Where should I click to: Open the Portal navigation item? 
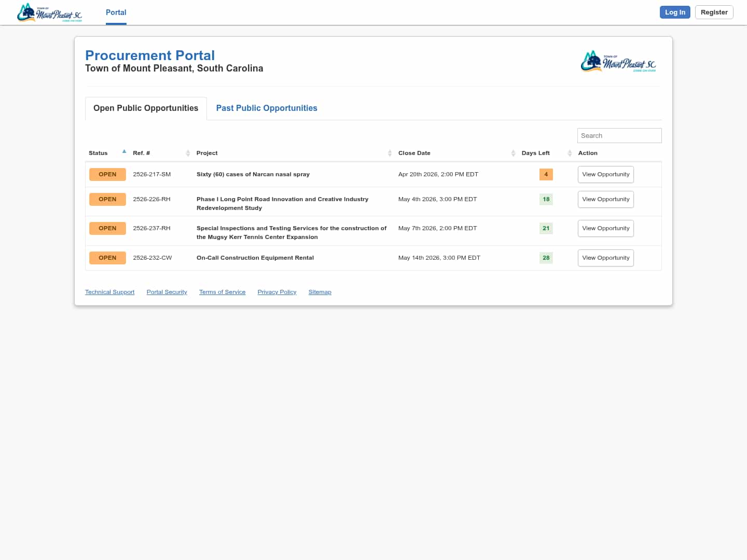pyautogui.click(x=116, y=12)
